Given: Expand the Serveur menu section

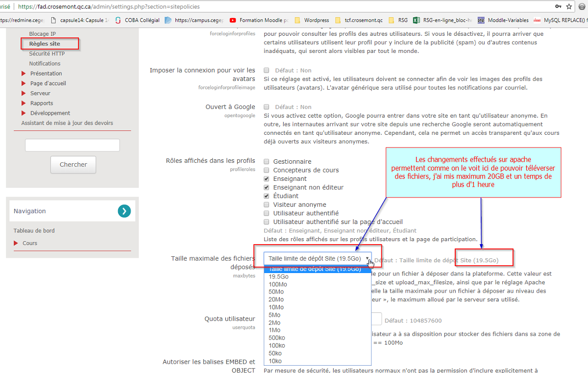Looking at the screenshot, I should tap(40, 93).
